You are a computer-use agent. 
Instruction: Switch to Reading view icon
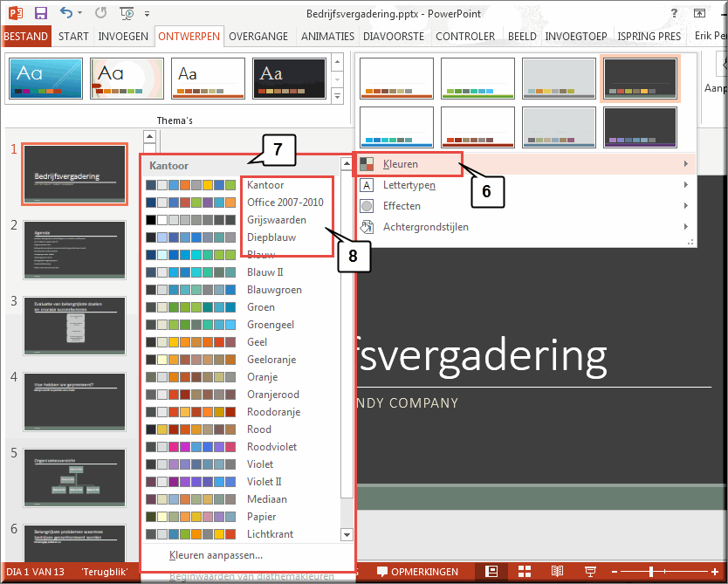(557, 572)
